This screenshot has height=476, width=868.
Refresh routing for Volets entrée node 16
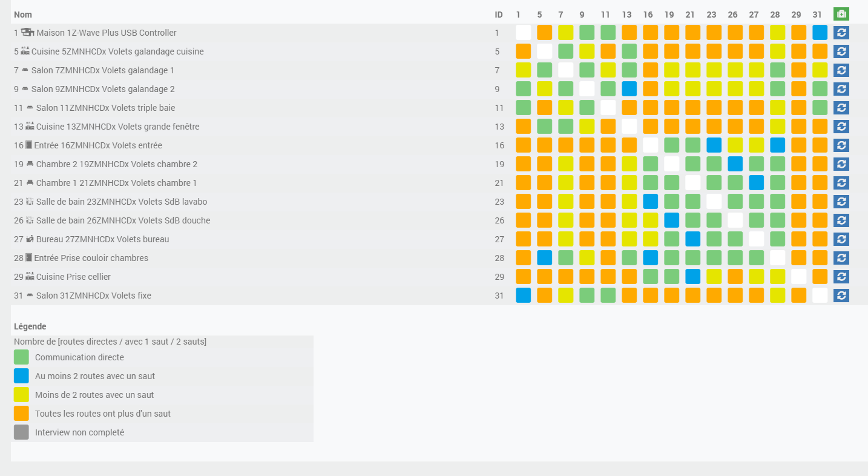click(841, 145)
